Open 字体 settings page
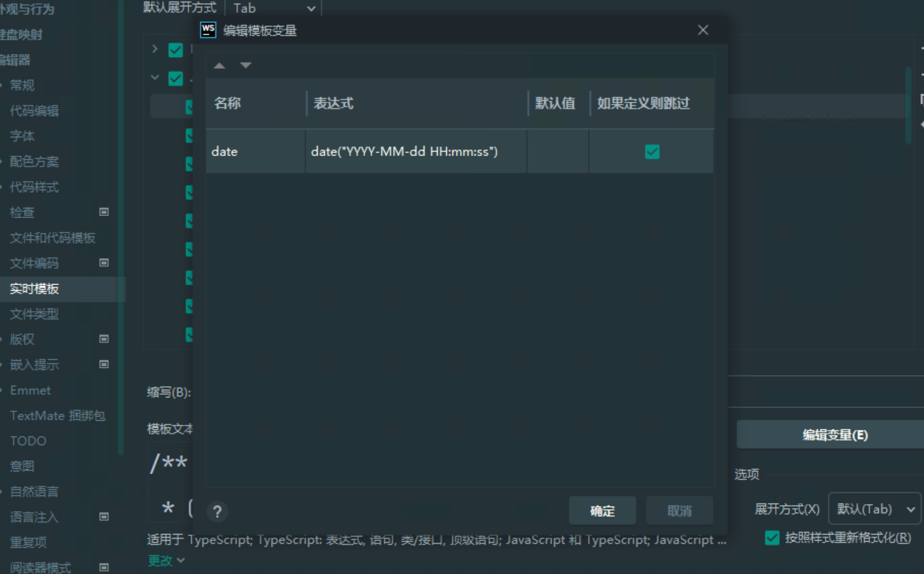 point(22,136)
